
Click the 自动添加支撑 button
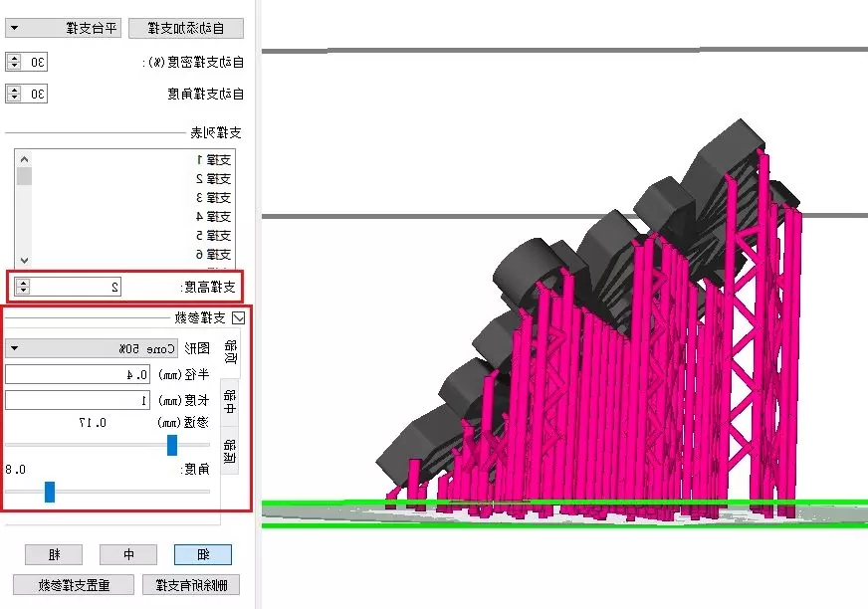coord(186,28)
